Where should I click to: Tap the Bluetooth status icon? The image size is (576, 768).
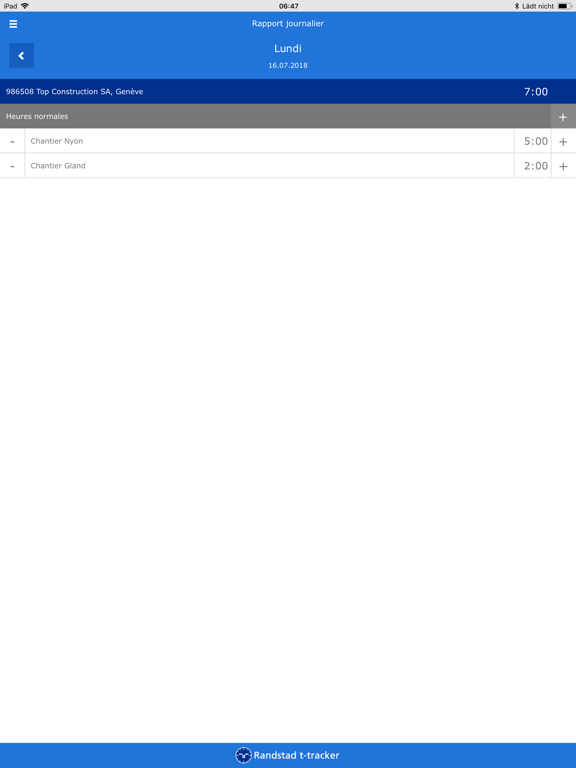coord(517,6)
